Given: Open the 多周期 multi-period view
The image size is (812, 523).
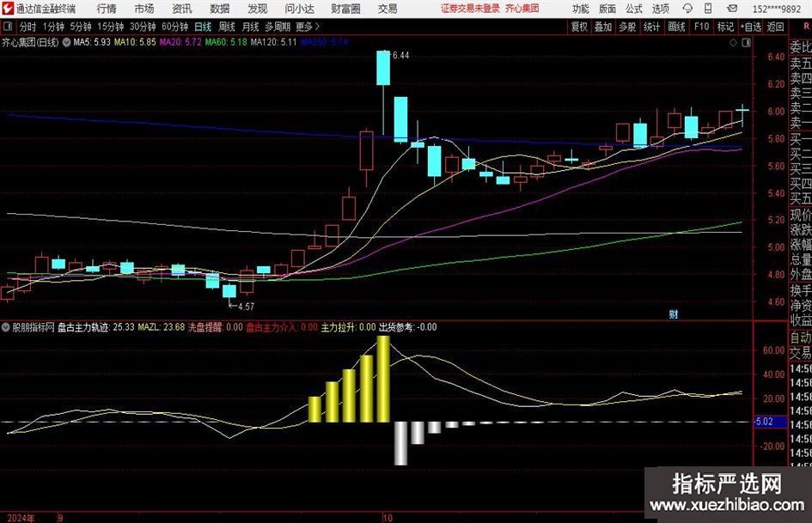Looking at the screenshot, I should (278, 27).
